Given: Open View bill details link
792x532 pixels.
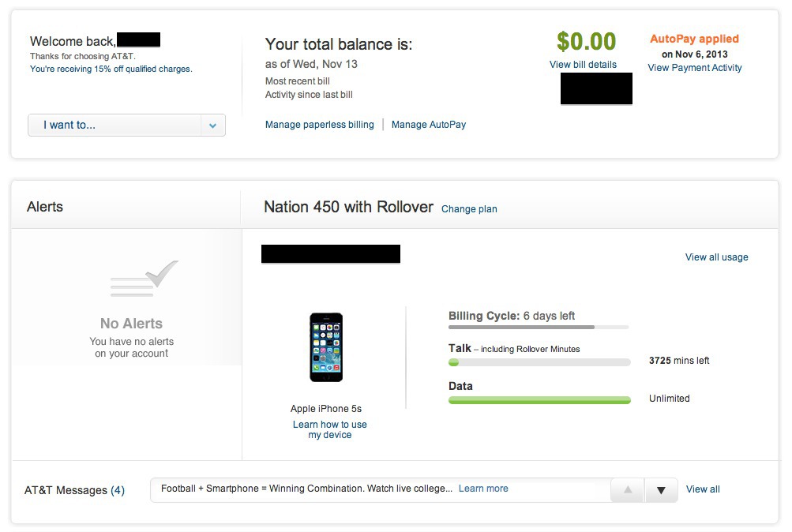Looking at the screenshot, I should tap(583, 65).
